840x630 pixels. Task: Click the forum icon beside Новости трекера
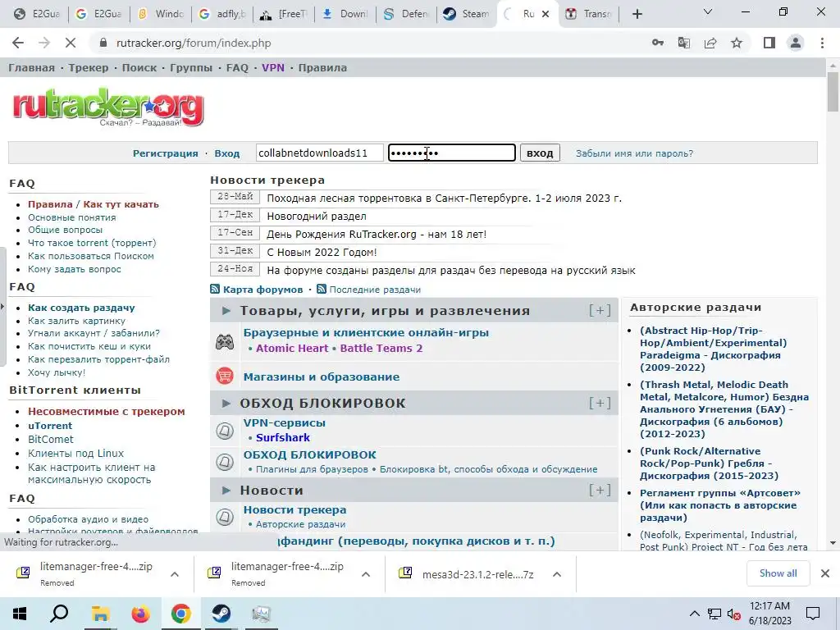pyautogui.click(x=225, y=517)
